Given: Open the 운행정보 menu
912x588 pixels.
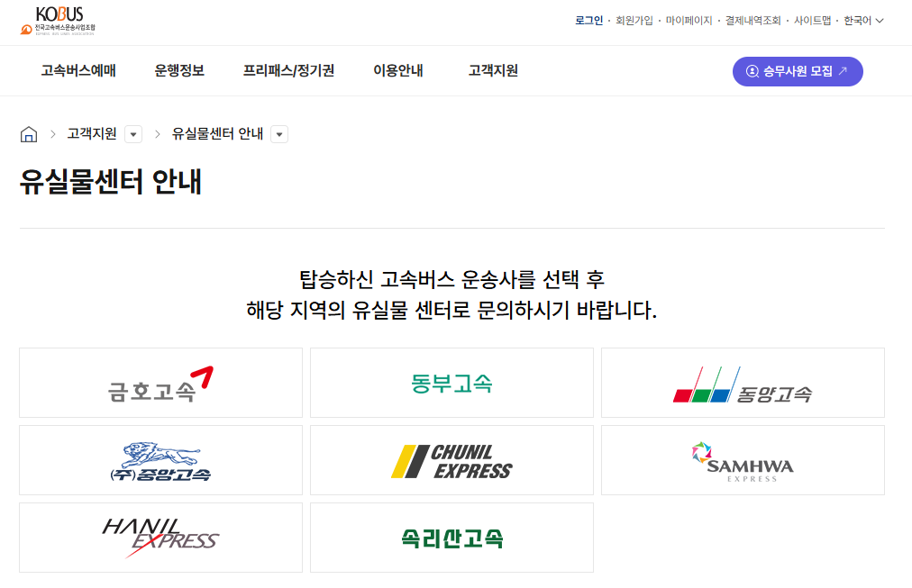Looking at the screenshot, I should [178, 70].
